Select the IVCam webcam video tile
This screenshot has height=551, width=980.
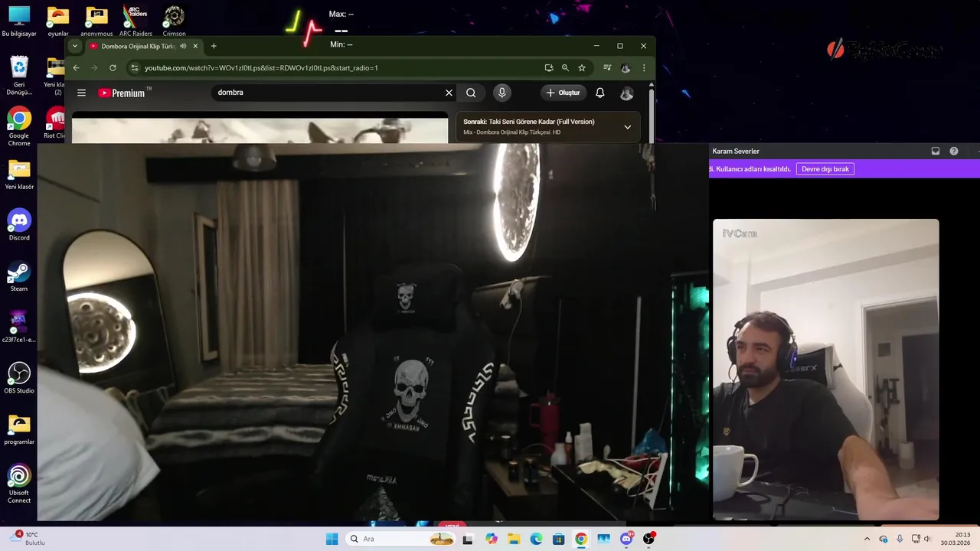click(825, 370)
